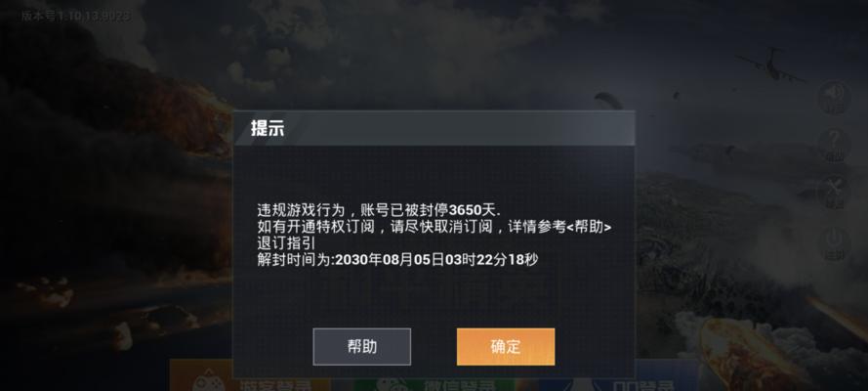The width and height of the screenshot is (868, 391).
Task: Tap the wrench repair icon
Action: (x=834, y=190)
